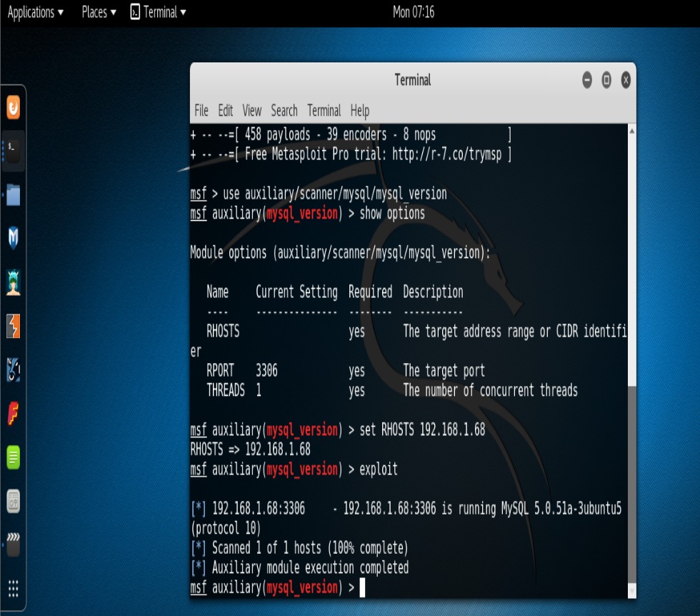The image size is (700, 616).
Task: Open the Mon 07:16 clock panel
Action: point(414,12)
